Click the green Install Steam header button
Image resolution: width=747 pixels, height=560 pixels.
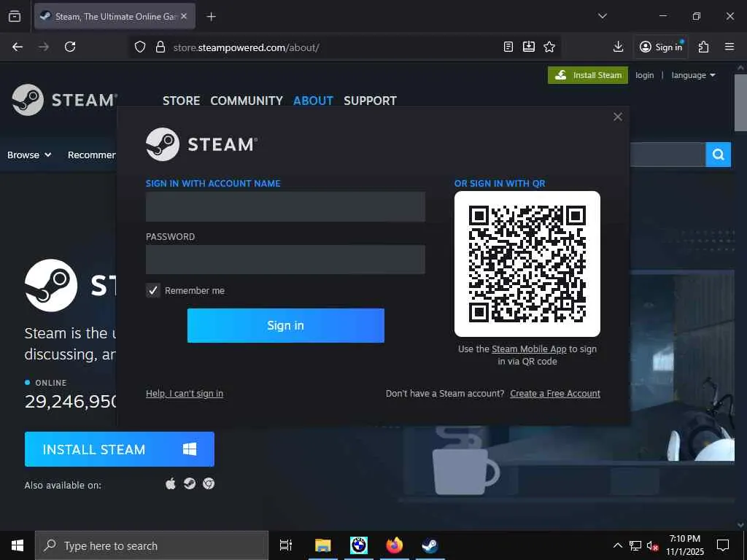click(x=588, y=75)
